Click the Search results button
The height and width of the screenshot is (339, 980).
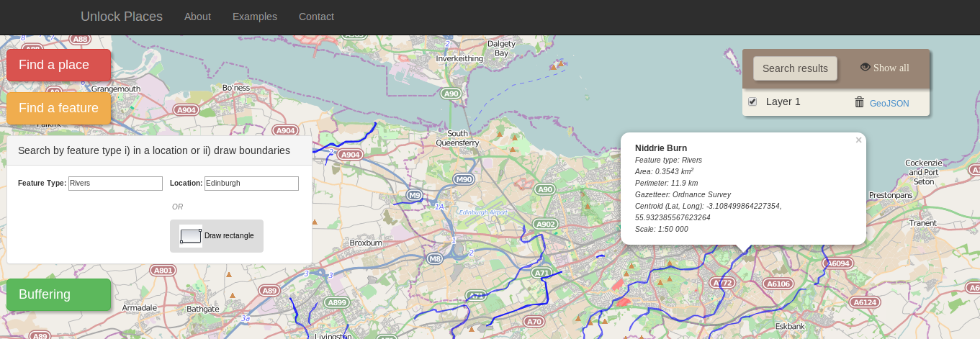[795, 68]
